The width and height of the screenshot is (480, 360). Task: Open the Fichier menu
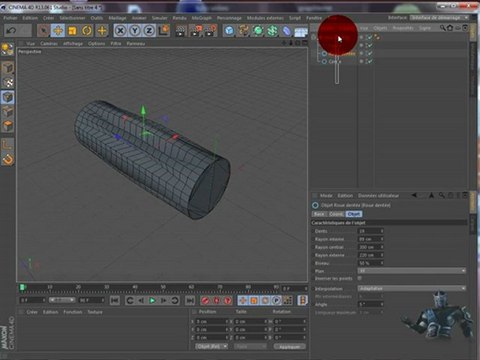coord(10,18)
